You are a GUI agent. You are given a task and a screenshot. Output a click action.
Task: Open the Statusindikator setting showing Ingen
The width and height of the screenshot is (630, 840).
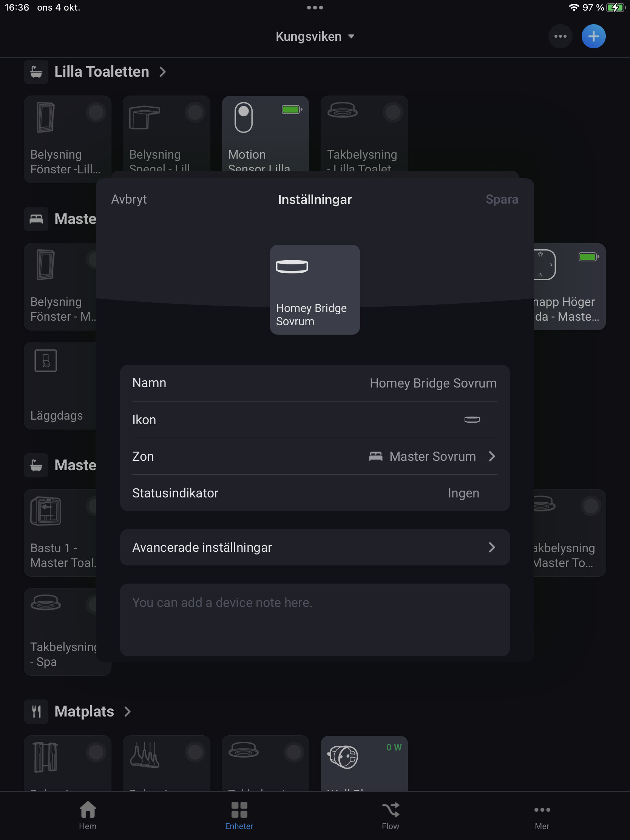click(x=315, y=493)
